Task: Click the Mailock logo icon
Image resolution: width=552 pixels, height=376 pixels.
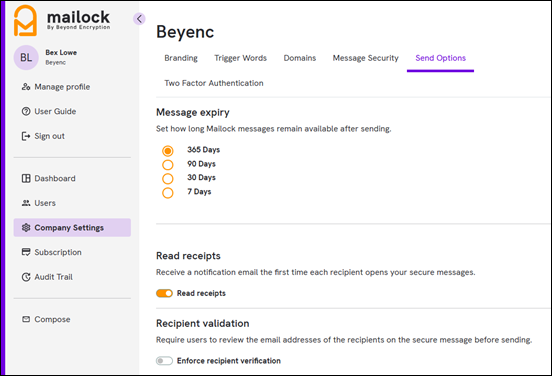Action: point(25,20)
